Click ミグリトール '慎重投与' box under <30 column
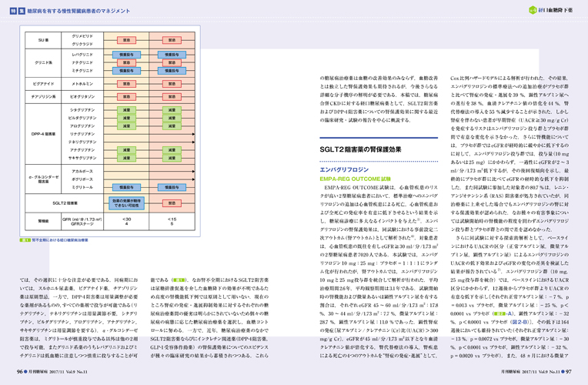The height and width of the screenshot is (385, 588). coord(126,187)
